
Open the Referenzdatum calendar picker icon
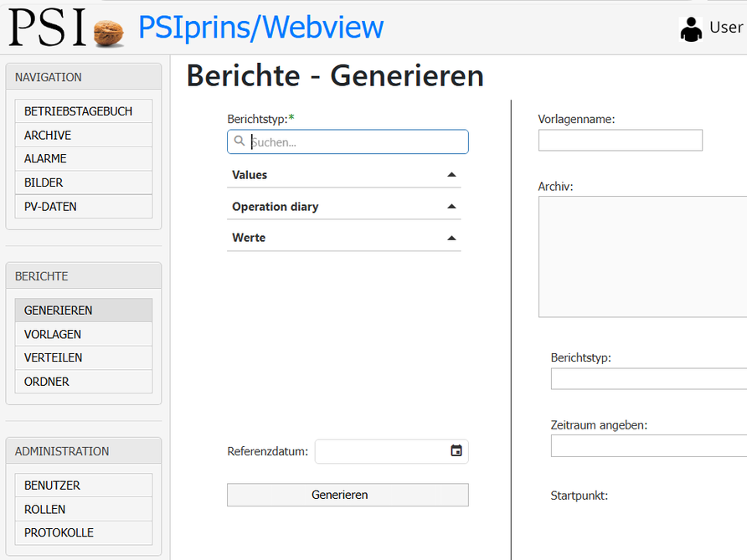[x=456, y=451]
